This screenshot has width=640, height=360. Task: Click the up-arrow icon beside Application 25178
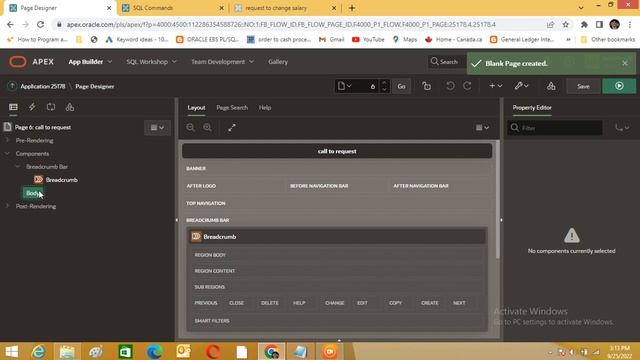click(x=12, y=86)
